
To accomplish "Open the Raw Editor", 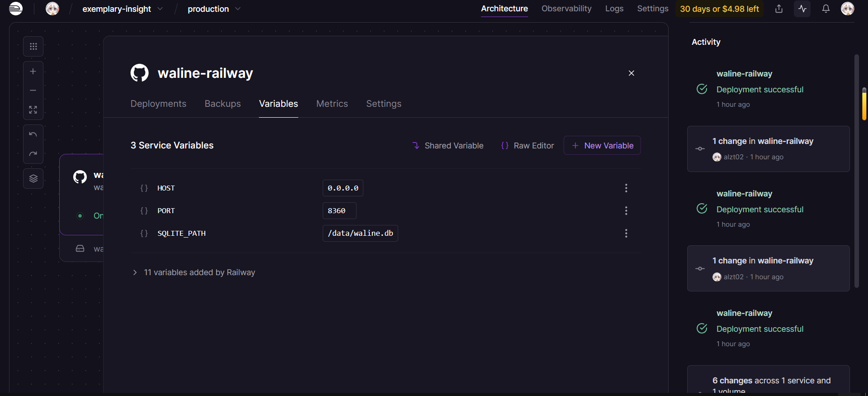I will click(528, 146).
